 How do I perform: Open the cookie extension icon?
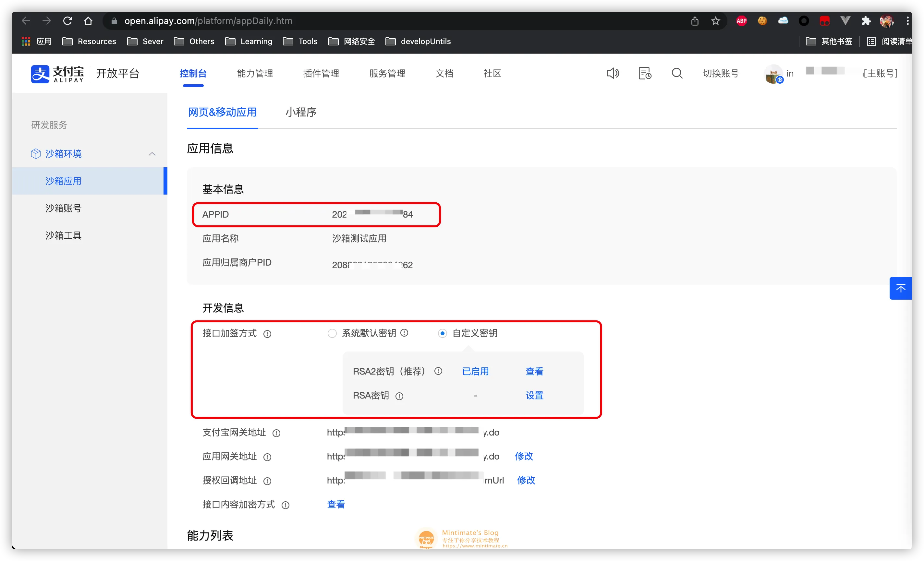click(x=762, y=21)
